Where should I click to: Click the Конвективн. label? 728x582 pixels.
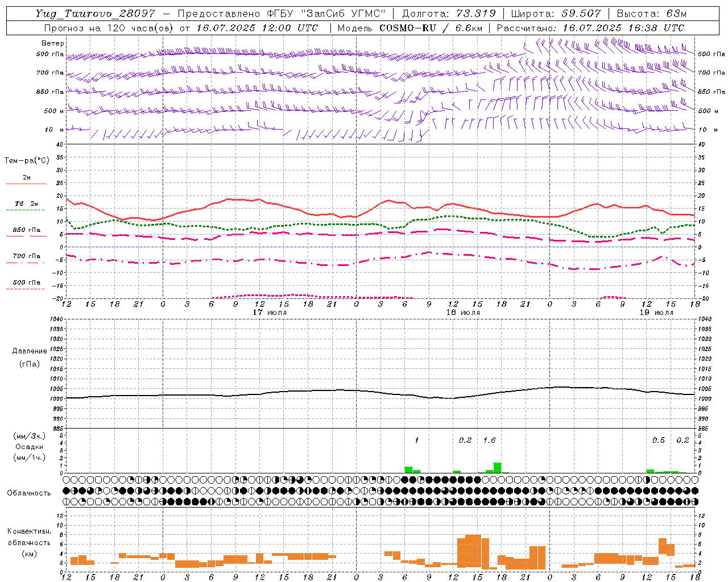pyautogui.click(x=29, y=531)
